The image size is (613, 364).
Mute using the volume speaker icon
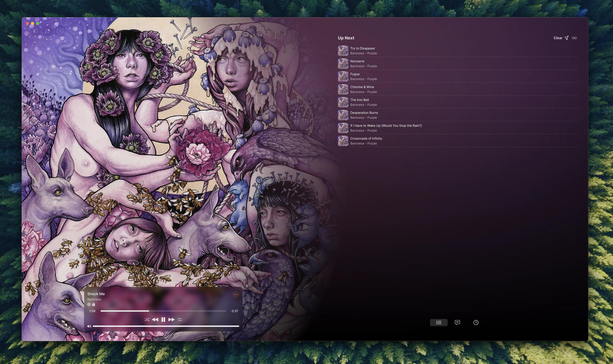[x=89, y=326]
